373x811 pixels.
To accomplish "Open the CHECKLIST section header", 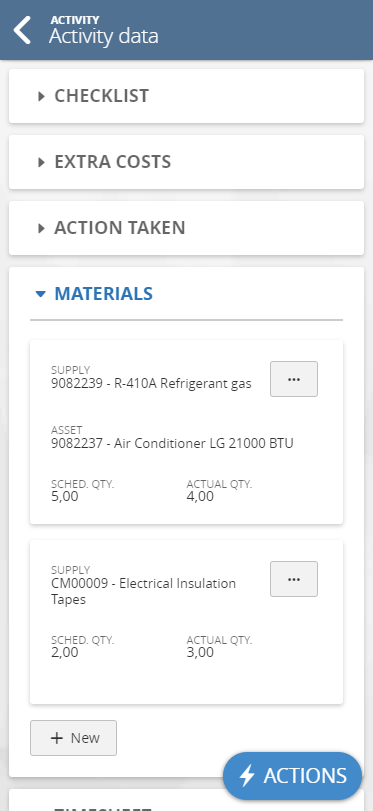I will tap(186, 96).
